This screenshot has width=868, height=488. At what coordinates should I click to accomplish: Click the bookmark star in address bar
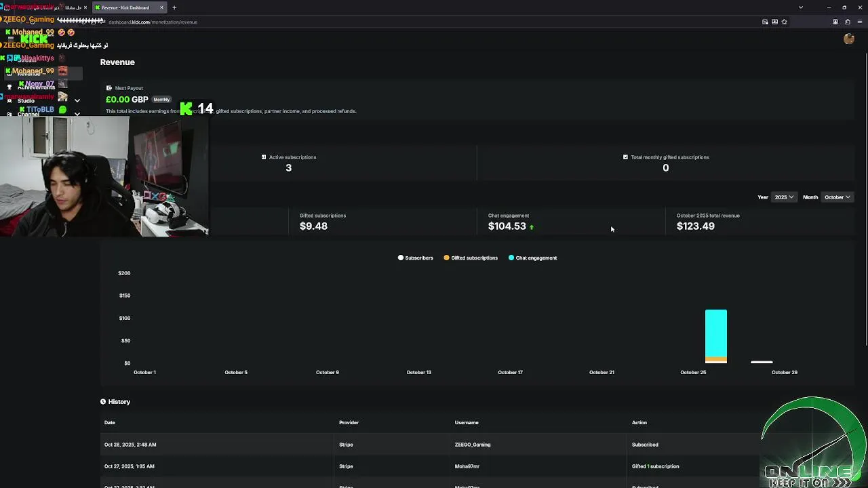pyautogui.click(x=785, y=22)
